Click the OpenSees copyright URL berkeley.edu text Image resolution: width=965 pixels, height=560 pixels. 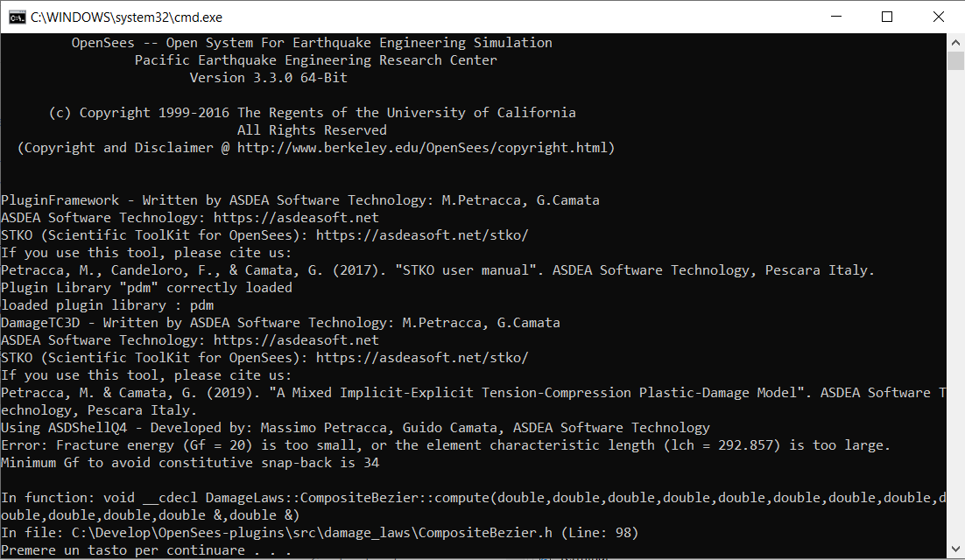click(x=422, y=148)
